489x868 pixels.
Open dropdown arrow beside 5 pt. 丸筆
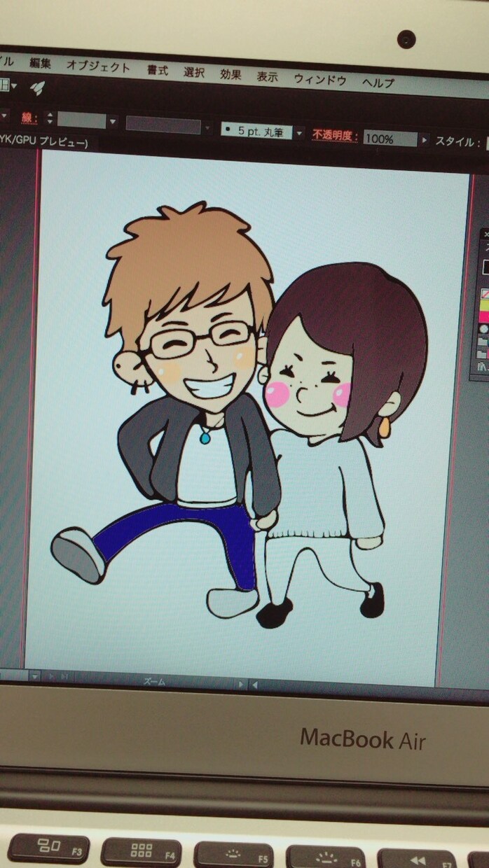(299, 133)
